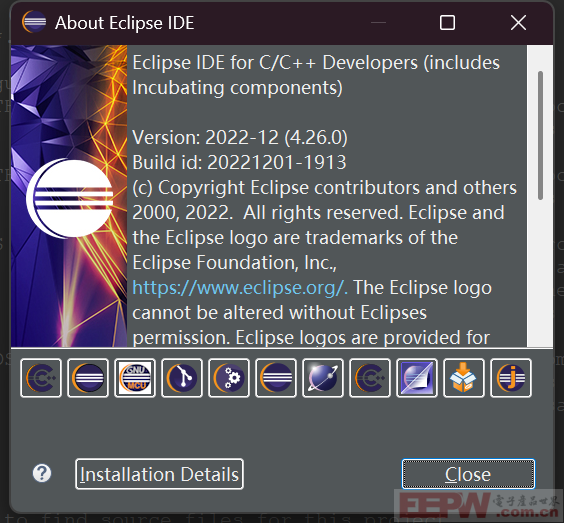Viewport: 564px width, 523px height.
Task: Click the 'Build id: 20221201-1913' text
Action: [239, 163]
